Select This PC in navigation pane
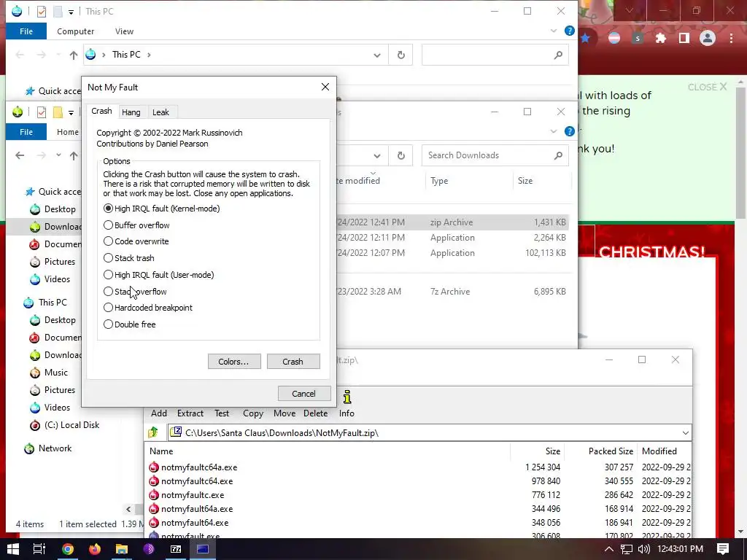The height and width of the screenshot is (560, 747). 46,303
